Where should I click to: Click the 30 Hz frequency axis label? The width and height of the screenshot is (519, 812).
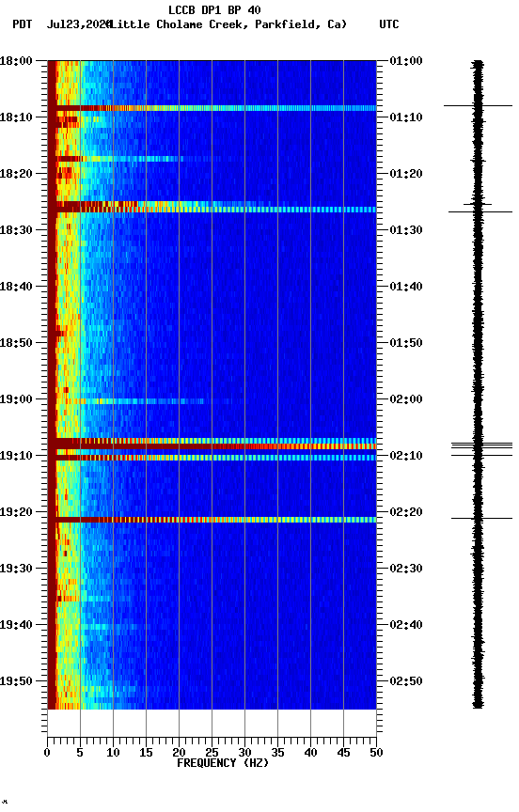pos(244,753)
